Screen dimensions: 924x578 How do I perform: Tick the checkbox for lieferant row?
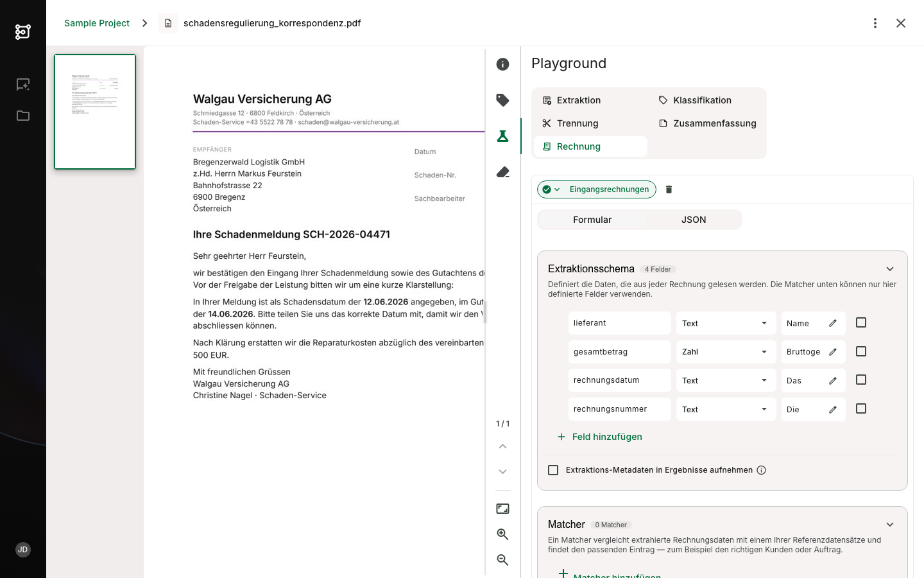click(x=861, y=322)
